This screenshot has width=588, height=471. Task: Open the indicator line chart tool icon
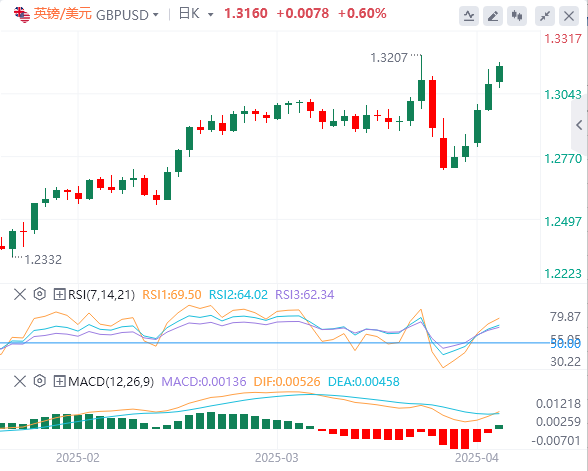click(x=469, y=16)
